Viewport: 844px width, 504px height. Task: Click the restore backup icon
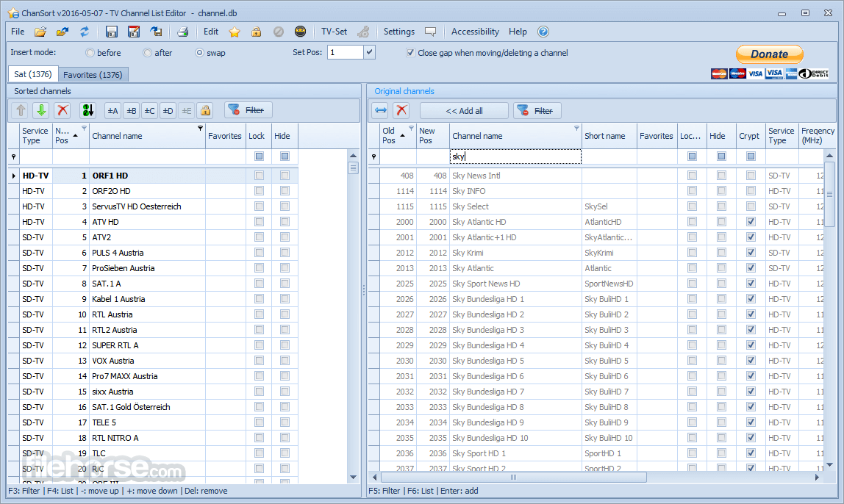click(x=156, y=32)
